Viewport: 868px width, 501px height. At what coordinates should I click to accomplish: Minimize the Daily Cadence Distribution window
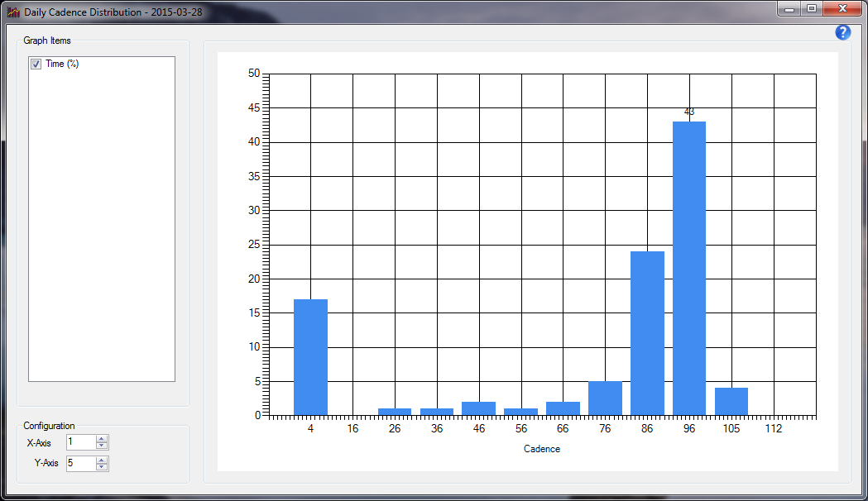point(790,9)
